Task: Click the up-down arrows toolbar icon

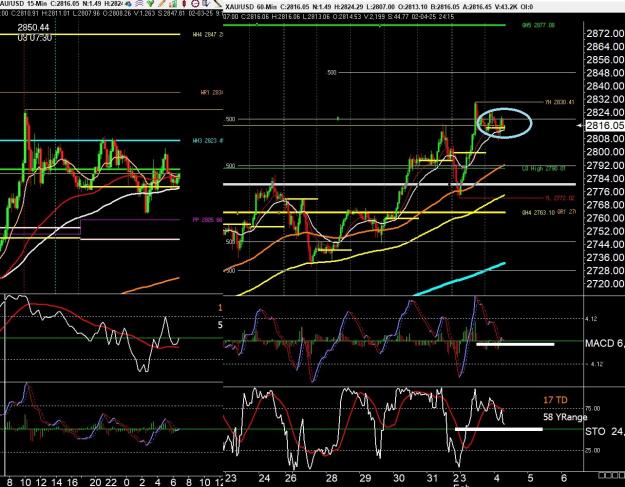Action: [x=206, y=3]
